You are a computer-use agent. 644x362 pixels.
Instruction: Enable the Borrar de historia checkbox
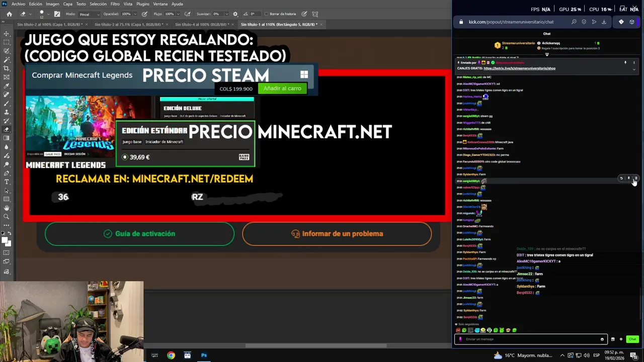pyautogui.click(x=266, y=14)
